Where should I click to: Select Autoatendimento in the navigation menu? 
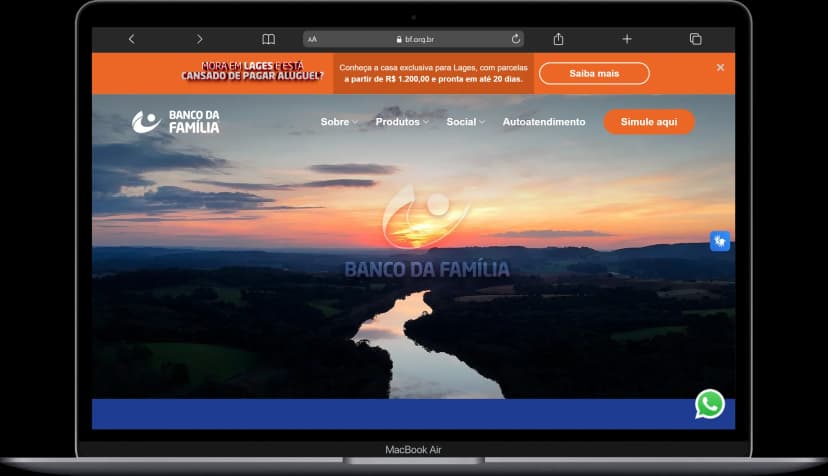(x=543, y=122)
